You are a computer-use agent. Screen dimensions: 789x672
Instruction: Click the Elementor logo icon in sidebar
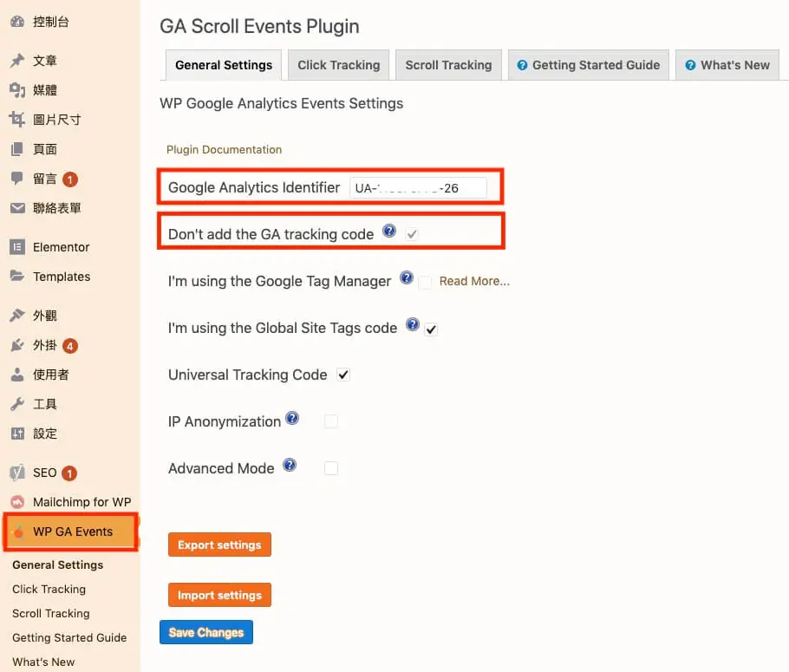click(x=17, y=247)
